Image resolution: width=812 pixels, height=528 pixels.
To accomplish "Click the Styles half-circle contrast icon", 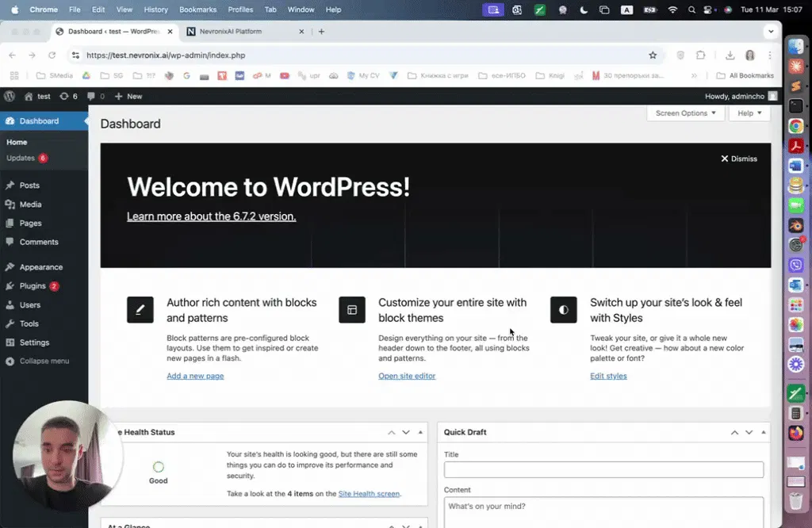I will click(x=564, y=309).
